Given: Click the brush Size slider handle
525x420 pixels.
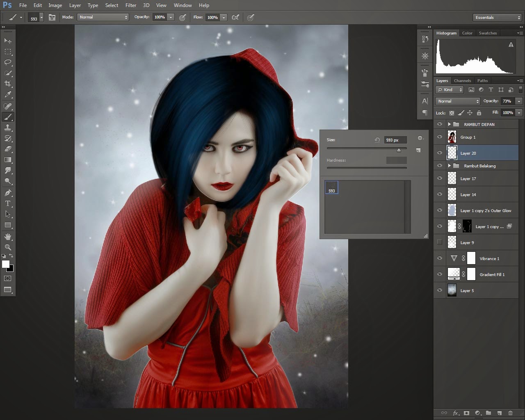Looking at the screenshot, I should click(399, 150).
